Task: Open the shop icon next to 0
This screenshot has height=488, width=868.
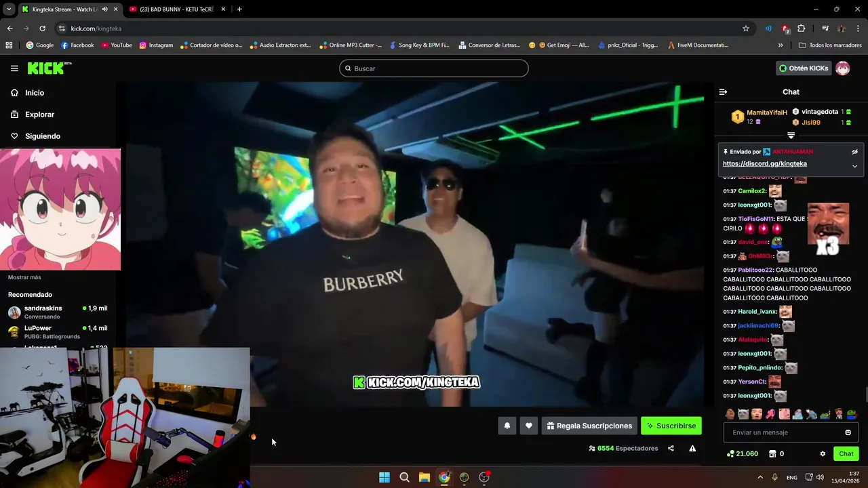Action: 772,453
